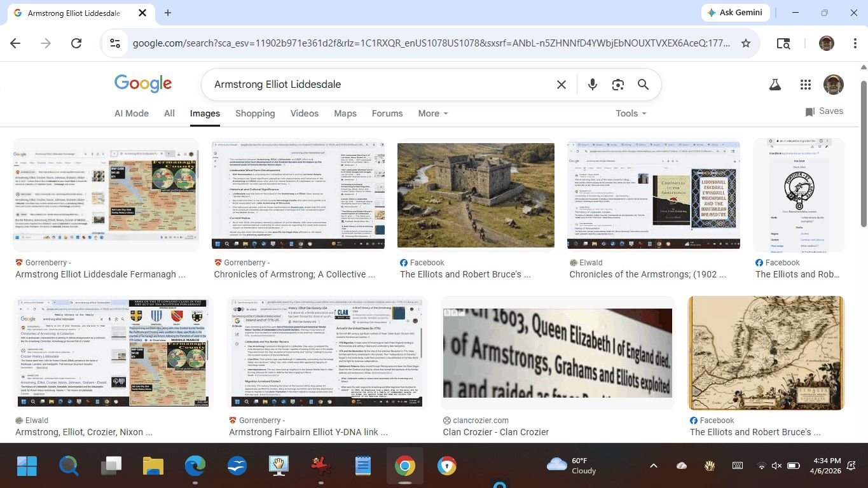Open the Hermitage Castle photo thumbnail

point(476,195)
